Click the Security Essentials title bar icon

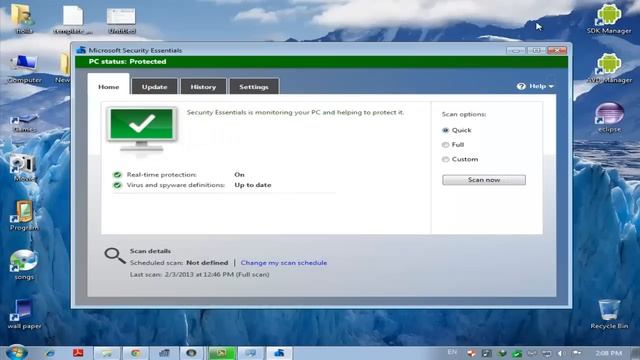point(81,50)
